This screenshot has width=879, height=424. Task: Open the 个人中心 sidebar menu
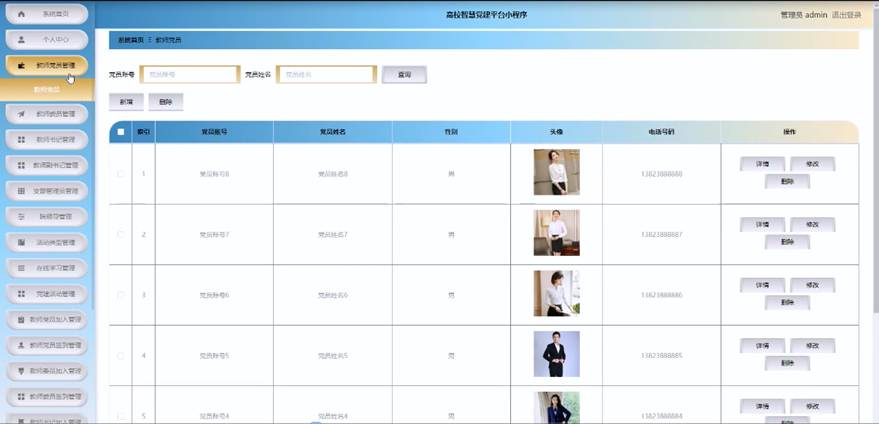click(x=47, y=40)
